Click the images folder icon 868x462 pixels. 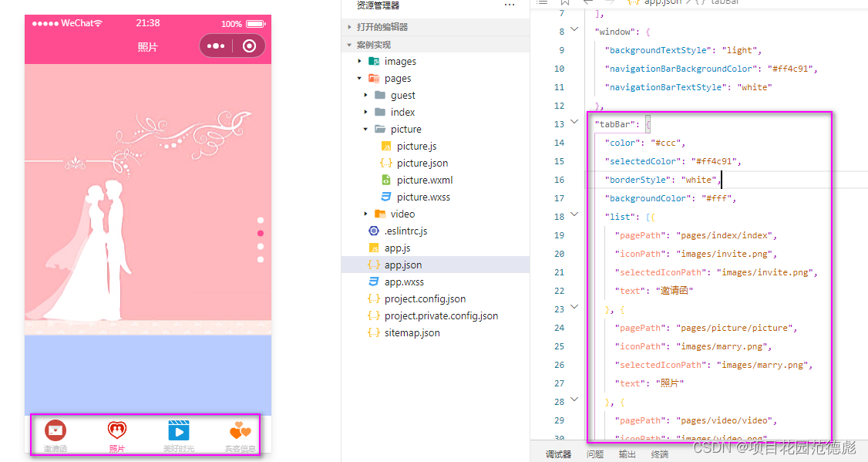tap(374, 61)
